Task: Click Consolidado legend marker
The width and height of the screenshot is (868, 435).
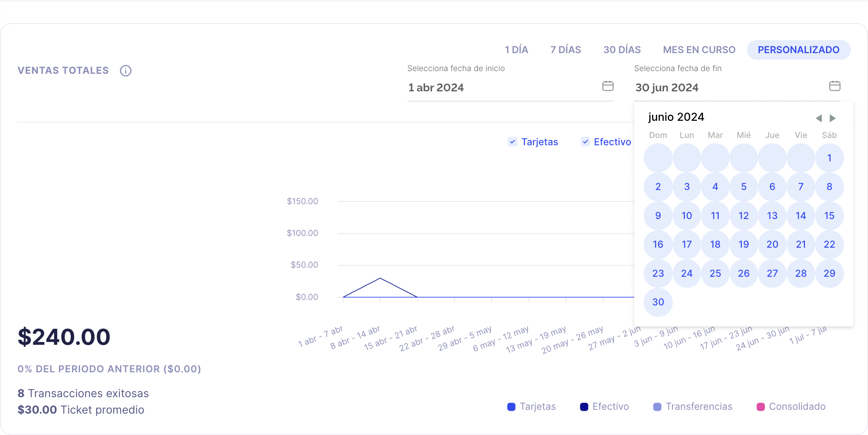Action: click(x=761, y=407)
